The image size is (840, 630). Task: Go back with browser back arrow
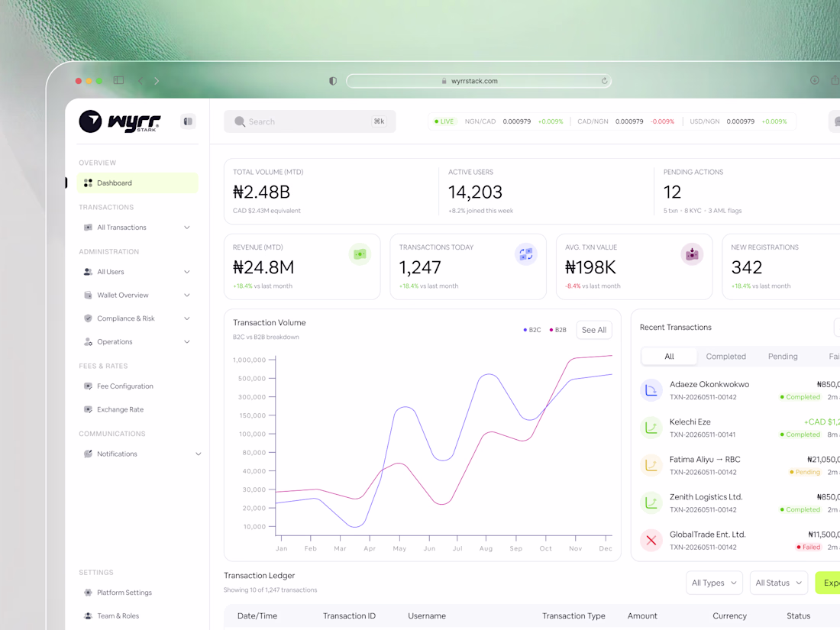pyautogui.click(x=141, y=81)
